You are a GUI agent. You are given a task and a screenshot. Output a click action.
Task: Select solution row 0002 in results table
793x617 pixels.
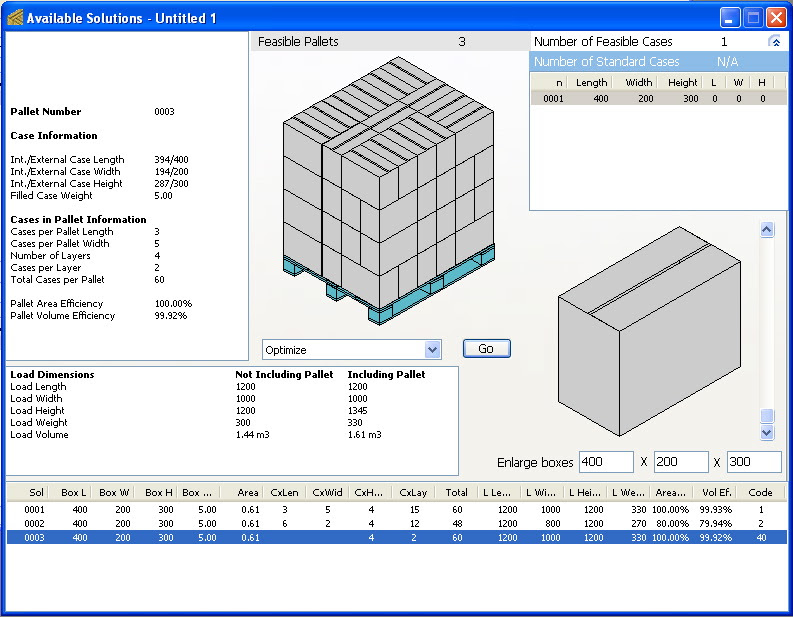(396, 523)
